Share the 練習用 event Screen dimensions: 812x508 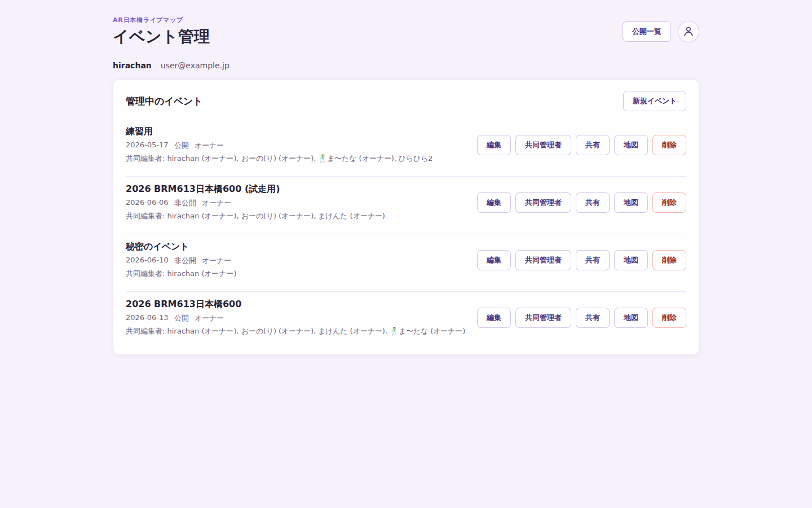pos(592,145)
